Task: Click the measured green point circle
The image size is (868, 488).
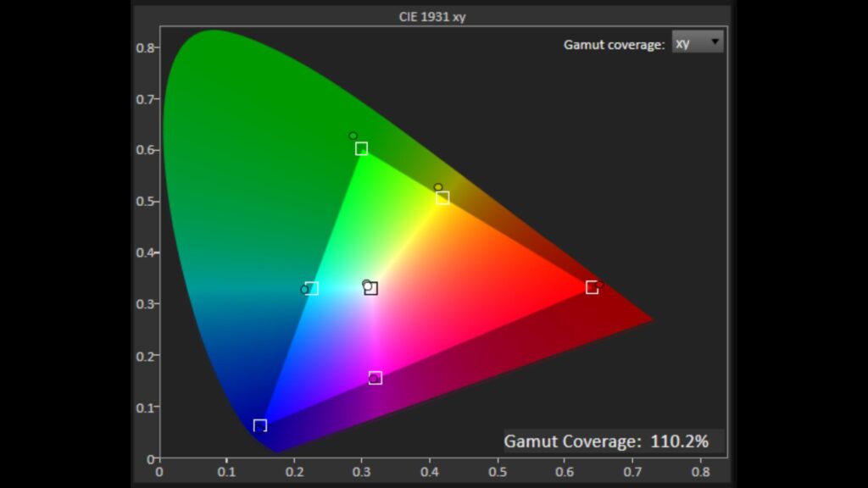Action: pos(353,136)
